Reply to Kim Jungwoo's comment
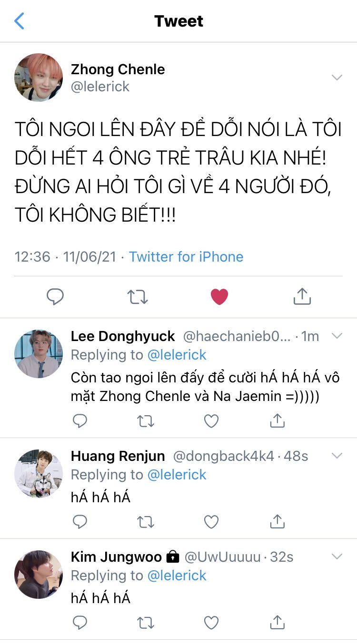Viewport: 357px width, 644px height. pos(80,623)
